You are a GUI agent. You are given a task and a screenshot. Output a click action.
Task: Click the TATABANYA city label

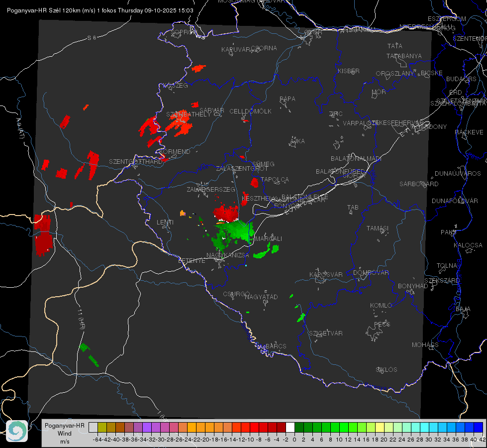(x=404, y=56)
